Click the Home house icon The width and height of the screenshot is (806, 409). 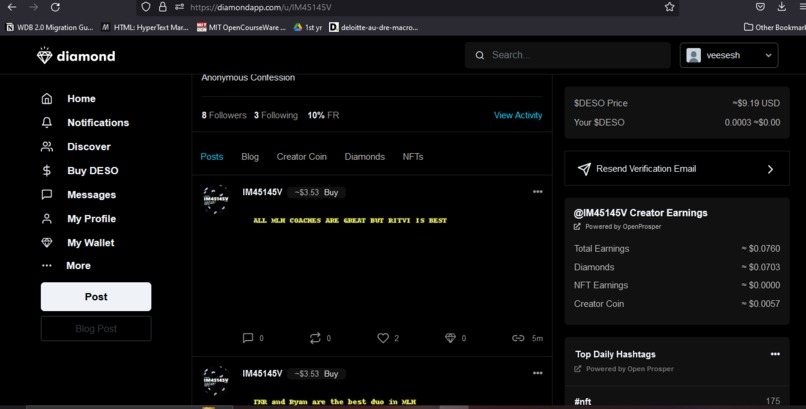47,99
